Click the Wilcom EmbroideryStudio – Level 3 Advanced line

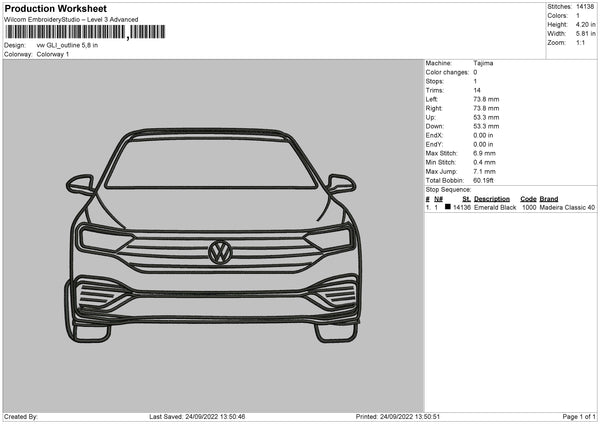(x=71, y=20)
